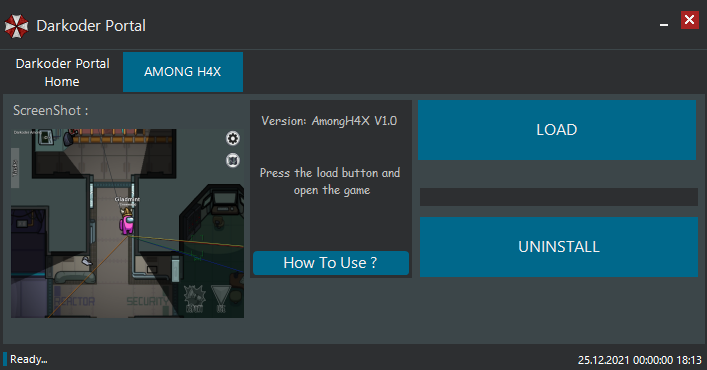Click the Ready... status text
Screen dimensions: 707x370
click(x=29, y=359)
